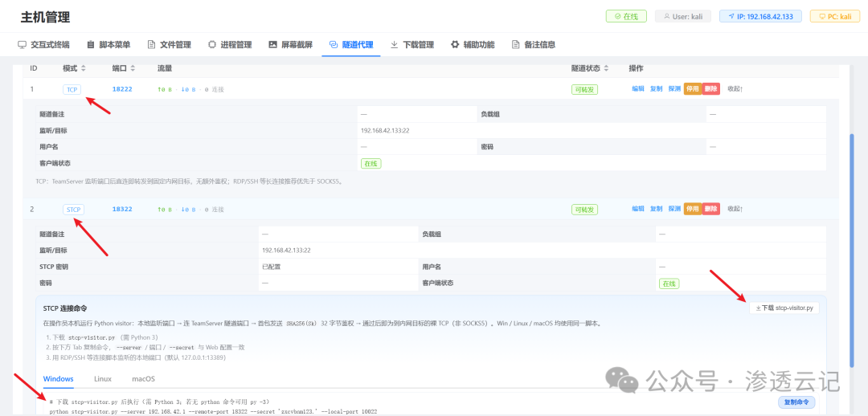This screenshot has height=416, width=868.
Task: Delete the TCP tunnel on port 18222
Action: pyautogui.click(x=710, y=89)
